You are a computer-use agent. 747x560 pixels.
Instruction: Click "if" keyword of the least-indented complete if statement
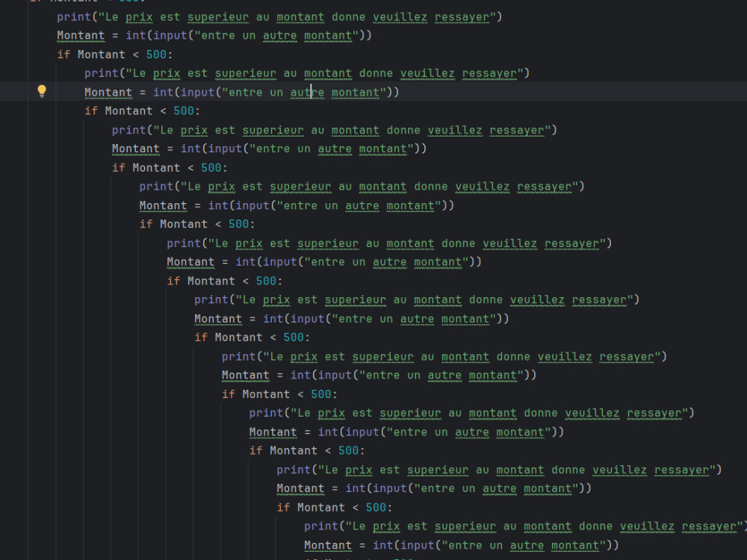click(63, 55)
